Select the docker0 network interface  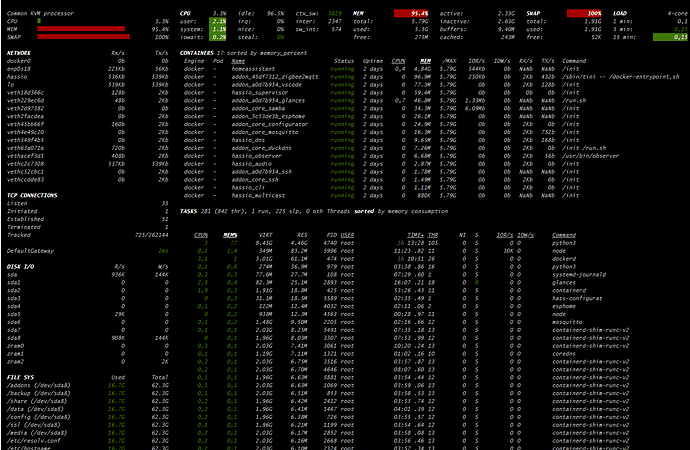point(88,61)
